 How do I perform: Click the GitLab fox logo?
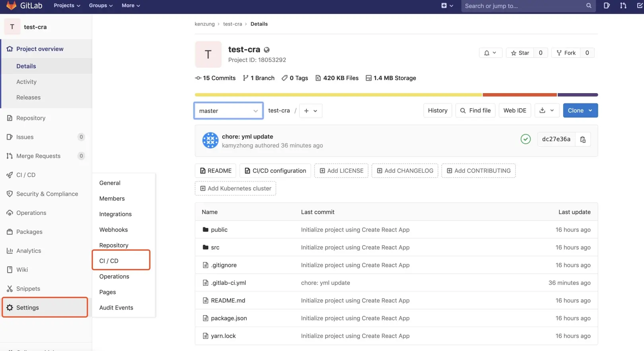(12, 5)
